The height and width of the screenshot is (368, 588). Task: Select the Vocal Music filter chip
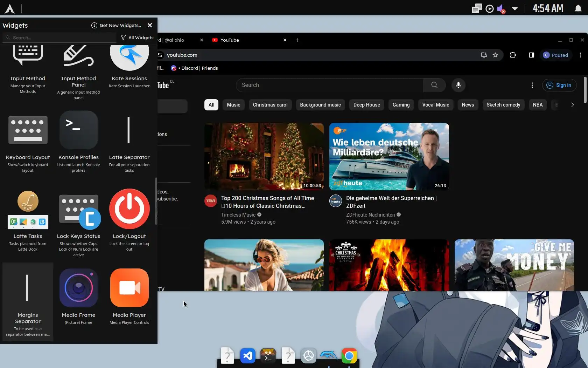pos(436,105)
